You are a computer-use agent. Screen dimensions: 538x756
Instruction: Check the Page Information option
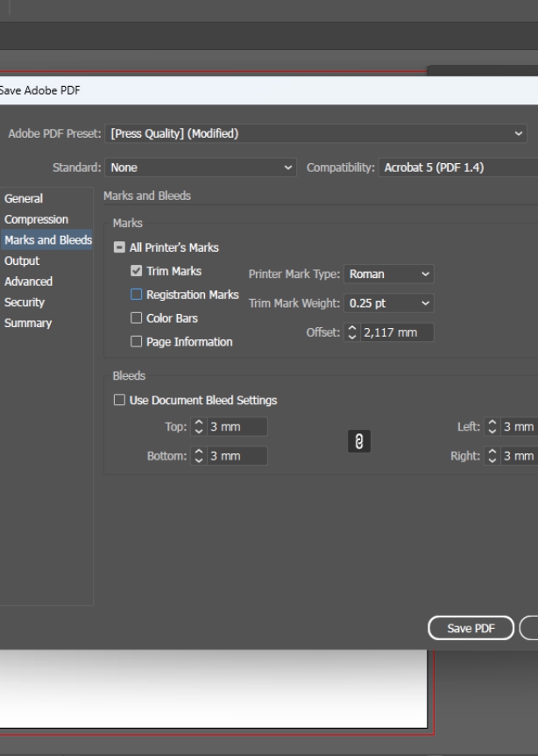[136, 342]
